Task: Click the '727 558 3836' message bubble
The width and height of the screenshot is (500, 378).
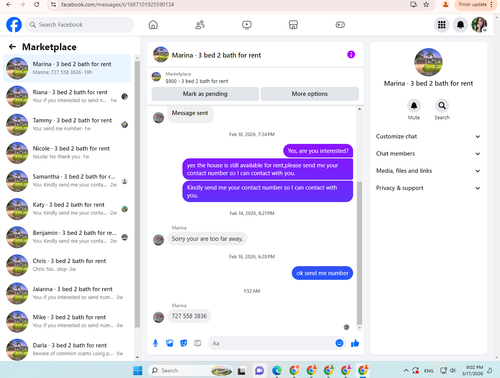Action: pos(189,316)
